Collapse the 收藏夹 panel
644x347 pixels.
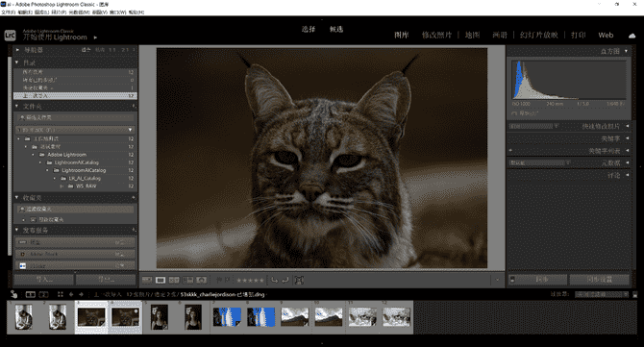(17, 197)
